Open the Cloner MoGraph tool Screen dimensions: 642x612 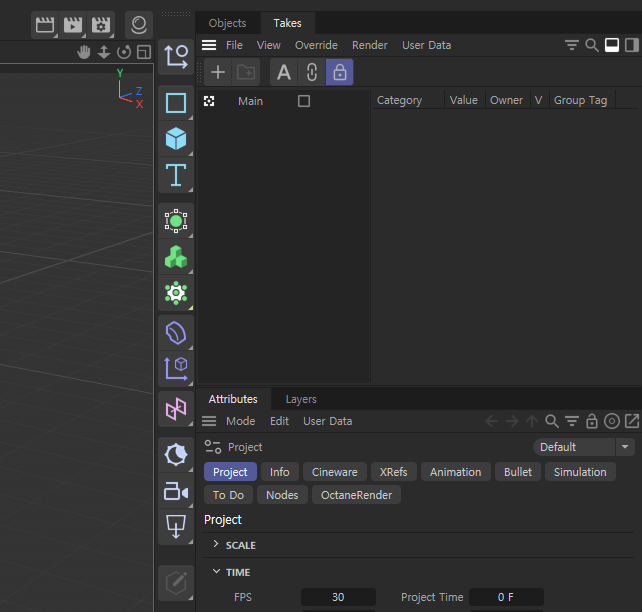coord(176,257)
